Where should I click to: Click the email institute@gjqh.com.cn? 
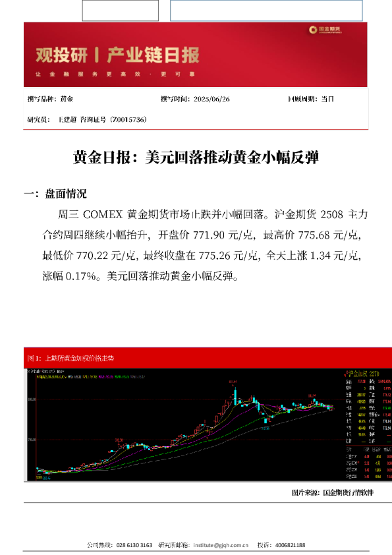(x=221, y=545)
